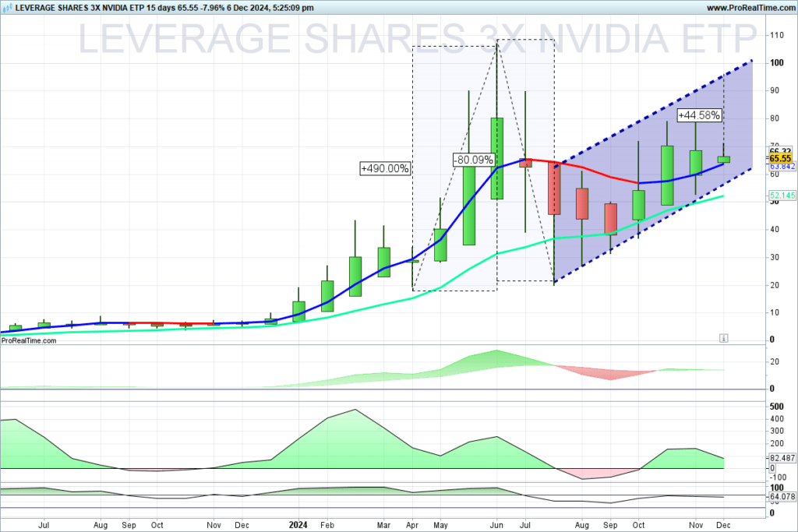Click the 90 level on price axis
This screenshot has height=532, width=798.
(775, 90)
